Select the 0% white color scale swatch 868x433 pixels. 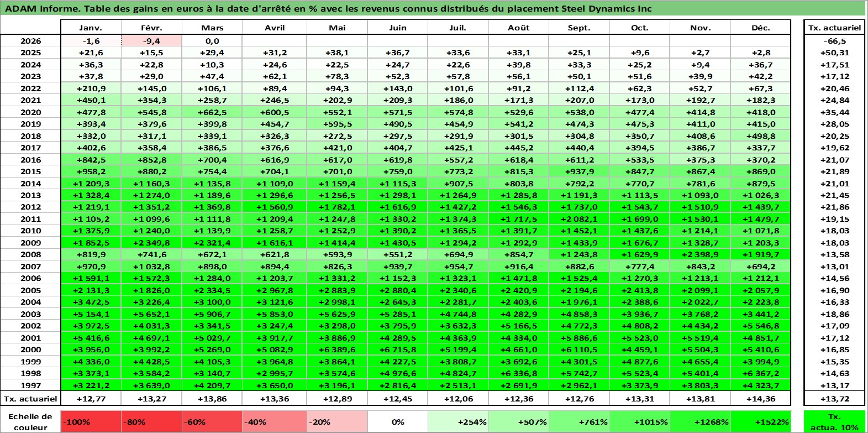coord(397,421)
